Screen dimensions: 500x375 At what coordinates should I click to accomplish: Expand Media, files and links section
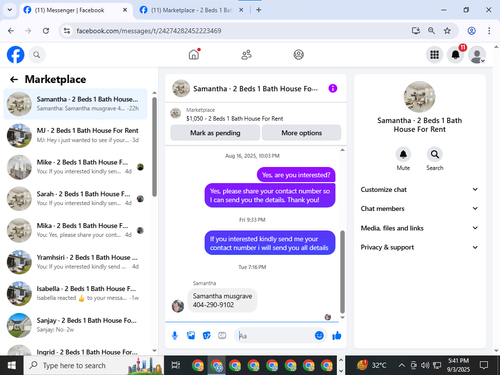pos(419,228)
